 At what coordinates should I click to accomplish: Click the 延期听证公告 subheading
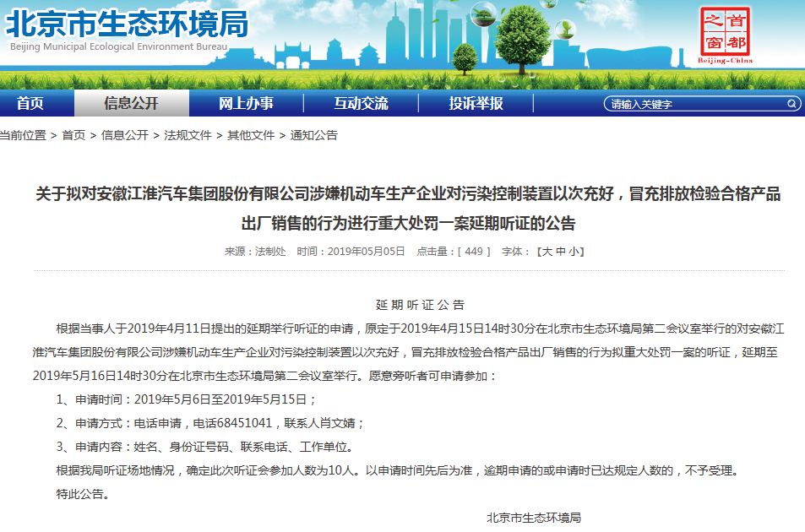420,305
